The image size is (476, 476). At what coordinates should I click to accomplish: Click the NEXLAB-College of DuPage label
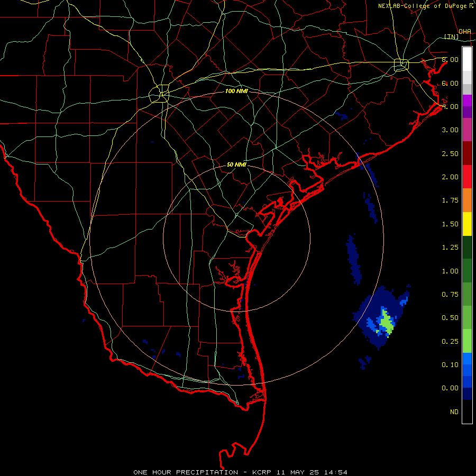(x=425, y=6)
